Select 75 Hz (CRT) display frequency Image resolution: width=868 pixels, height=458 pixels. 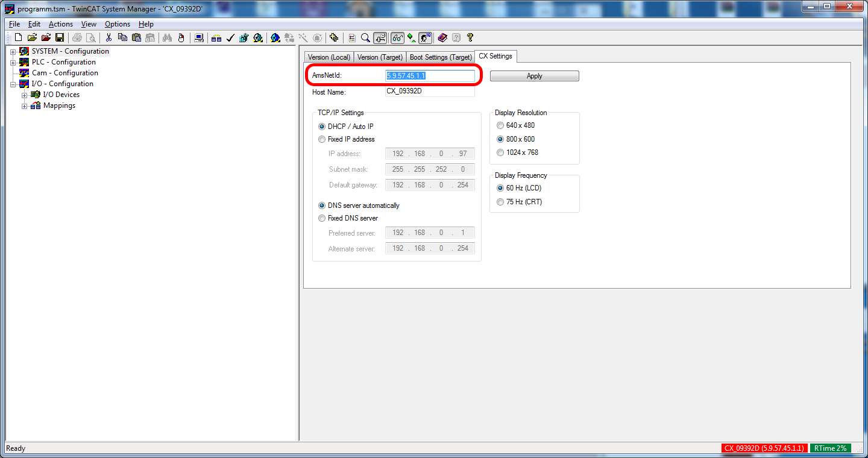coord(500,202)
